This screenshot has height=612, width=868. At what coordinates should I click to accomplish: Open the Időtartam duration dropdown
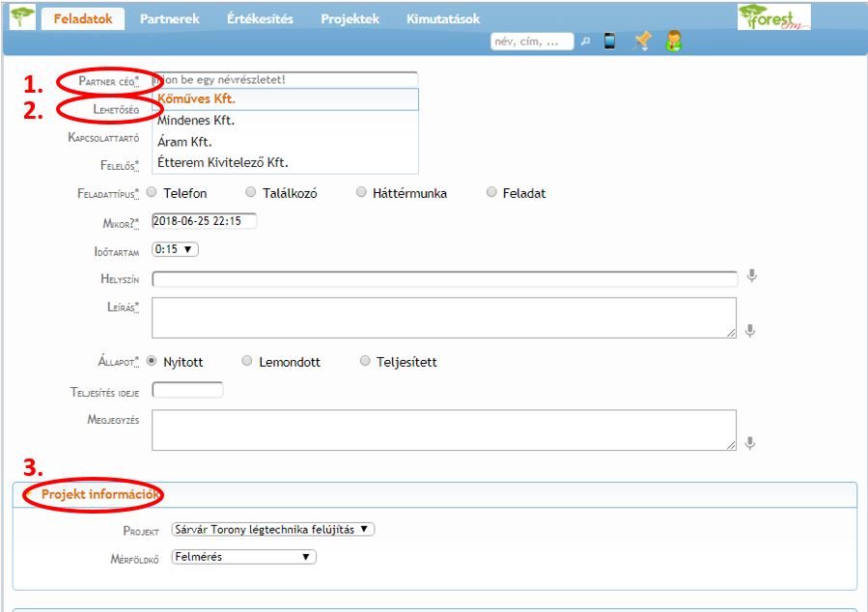click(175, 249)
